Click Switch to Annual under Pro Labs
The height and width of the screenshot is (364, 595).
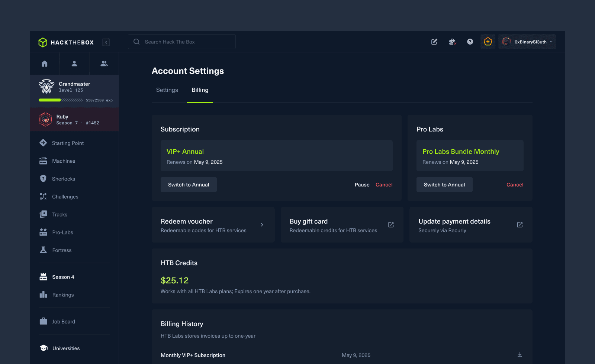point(444,185)
